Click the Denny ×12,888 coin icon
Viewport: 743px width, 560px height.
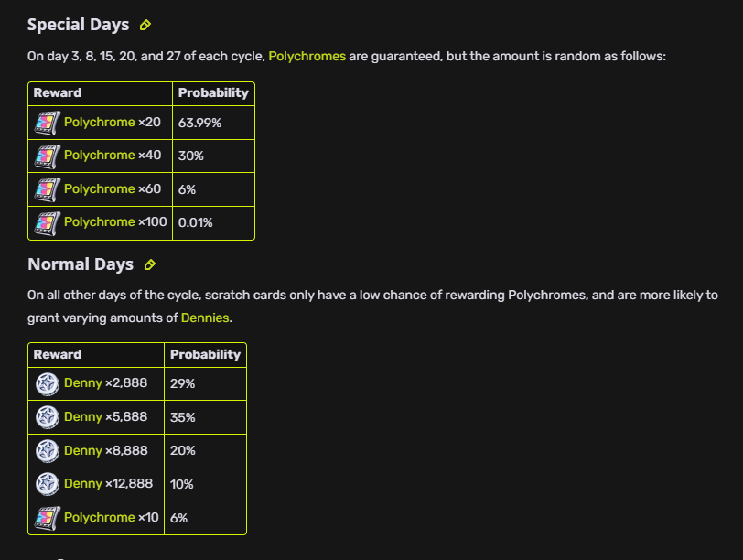pos(48,484)
